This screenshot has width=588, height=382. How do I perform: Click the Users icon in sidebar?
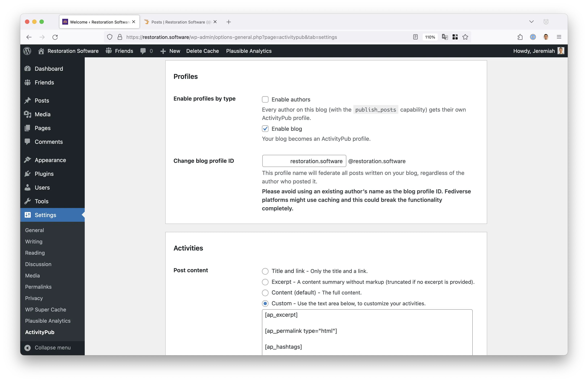point(28,187)
